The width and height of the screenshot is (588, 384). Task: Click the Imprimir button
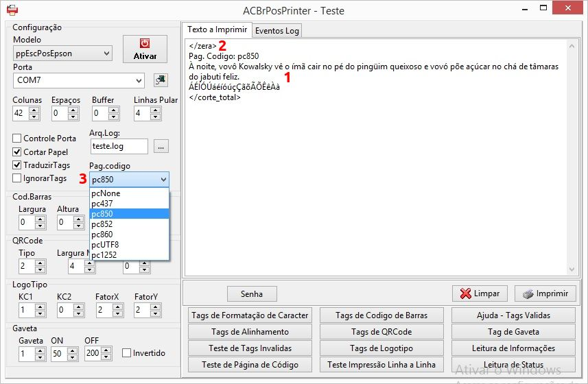545,293
